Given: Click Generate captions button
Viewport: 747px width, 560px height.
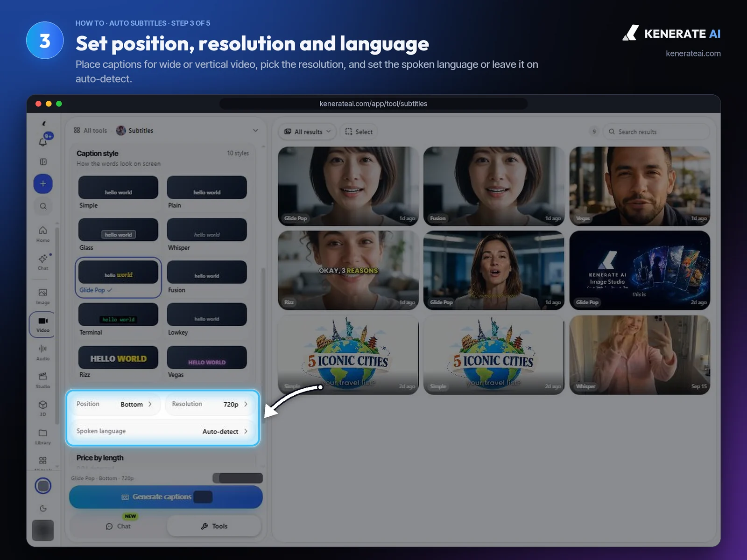Looking at the screenshot, I should [166, 497].
